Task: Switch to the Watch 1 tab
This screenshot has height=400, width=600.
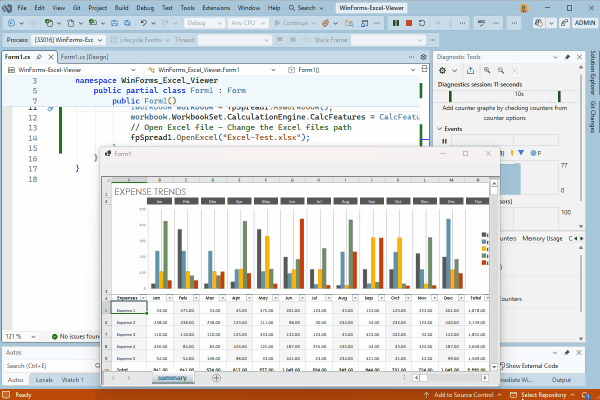Action: pyautogui.click(x=72, y=380)
